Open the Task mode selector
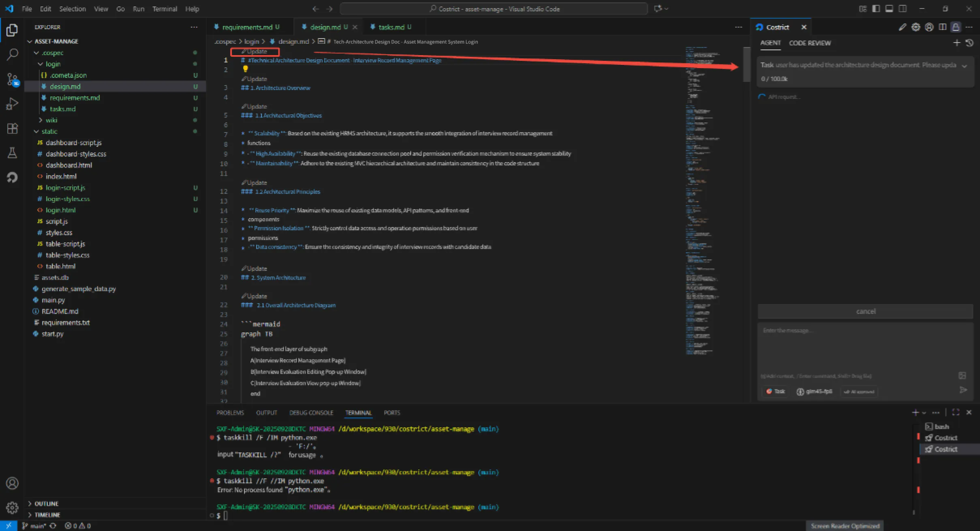Viewport: 980px width, 531px height. tap(775, 391)
